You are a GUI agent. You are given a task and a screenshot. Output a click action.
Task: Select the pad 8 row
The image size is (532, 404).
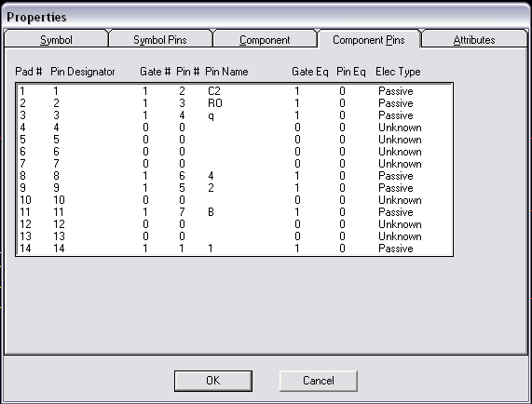tap(234, 176)
